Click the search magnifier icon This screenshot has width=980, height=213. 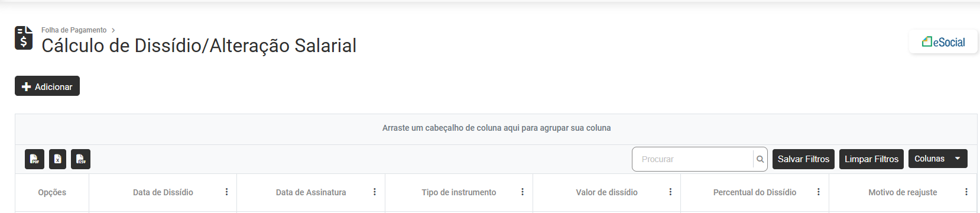pyautogui.click(x=760, y=159)
